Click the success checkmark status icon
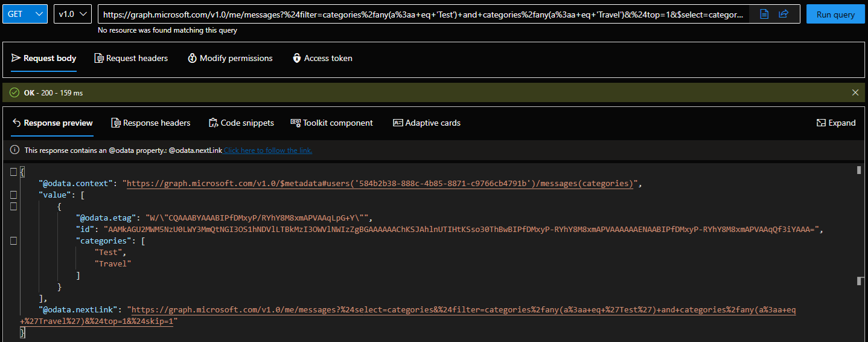 tap(14, 92)
